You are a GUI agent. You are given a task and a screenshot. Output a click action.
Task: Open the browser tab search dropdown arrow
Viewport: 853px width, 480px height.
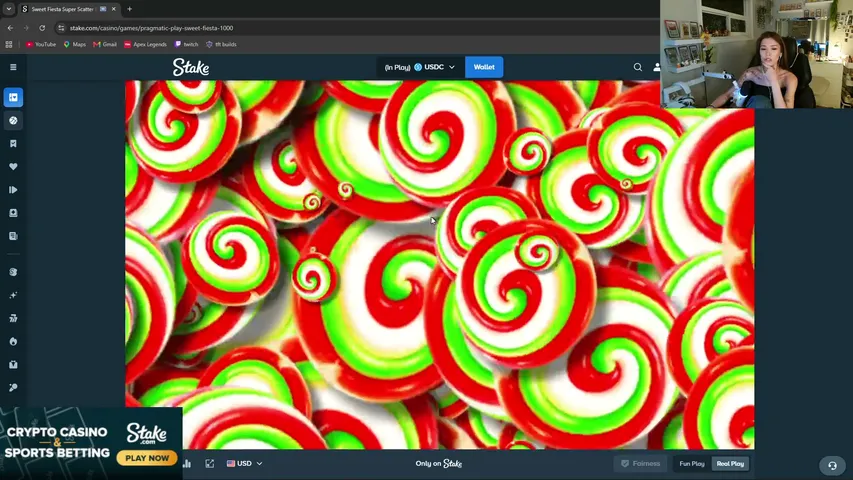pyautogui.click(x=9, y=9)
